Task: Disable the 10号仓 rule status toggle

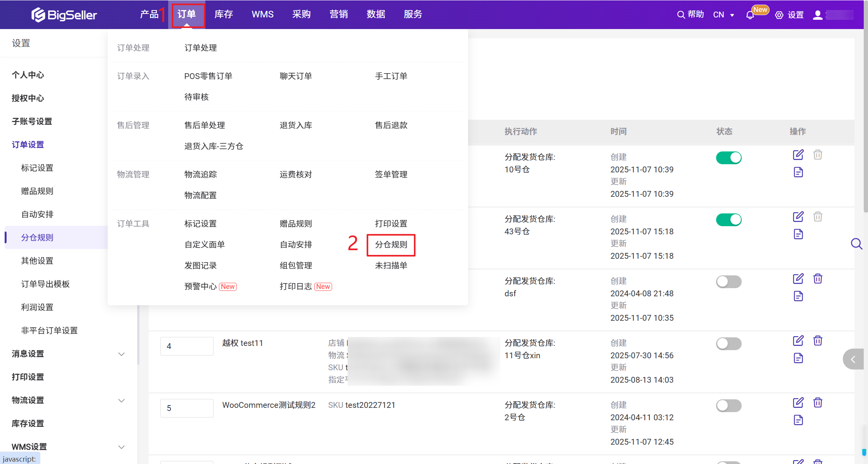Action: (728, 158)
